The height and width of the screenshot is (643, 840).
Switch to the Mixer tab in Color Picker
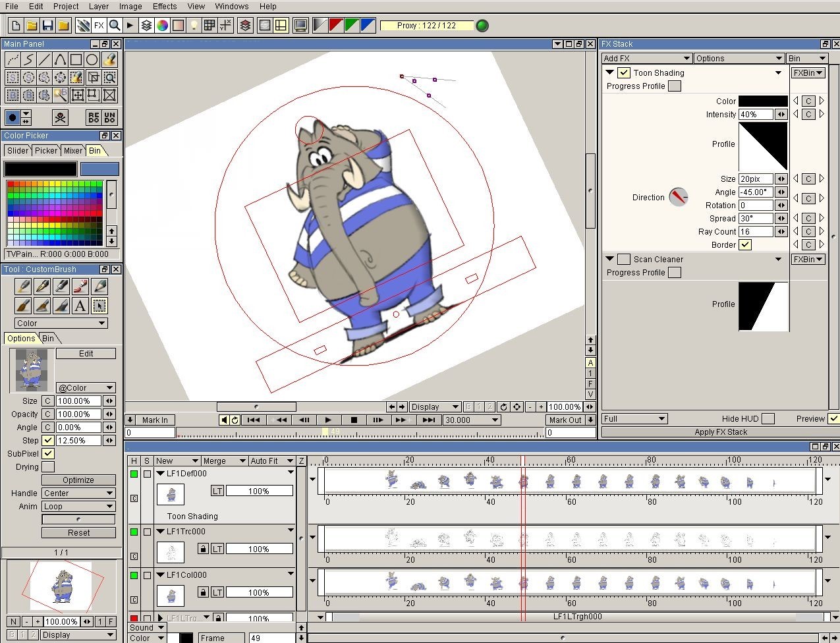click(x=73, y=150)
